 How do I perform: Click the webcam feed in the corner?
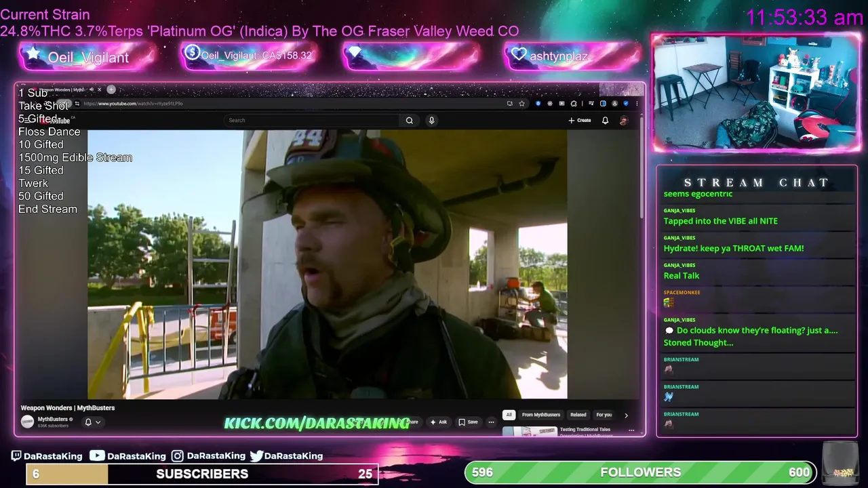(x=756, y=93)
